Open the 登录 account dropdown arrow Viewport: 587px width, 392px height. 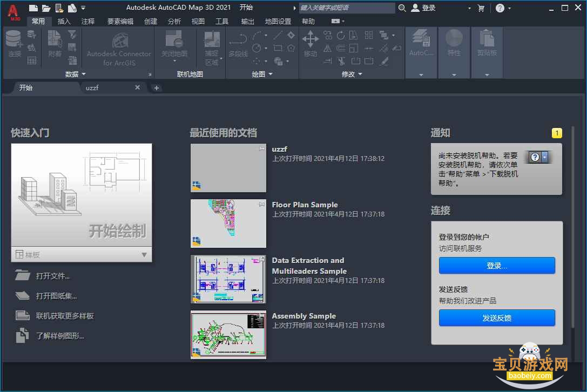coord(469,8)
